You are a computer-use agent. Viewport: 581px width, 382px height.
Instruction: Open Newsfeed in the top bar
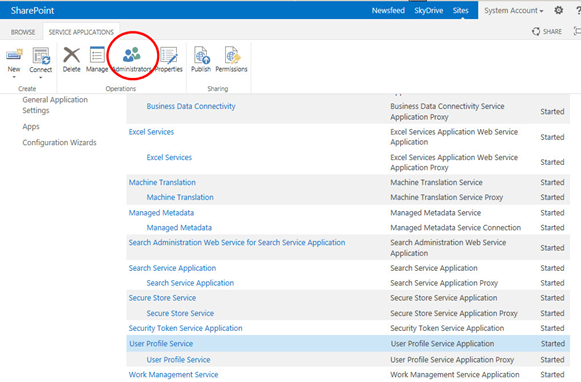point(388,10)
